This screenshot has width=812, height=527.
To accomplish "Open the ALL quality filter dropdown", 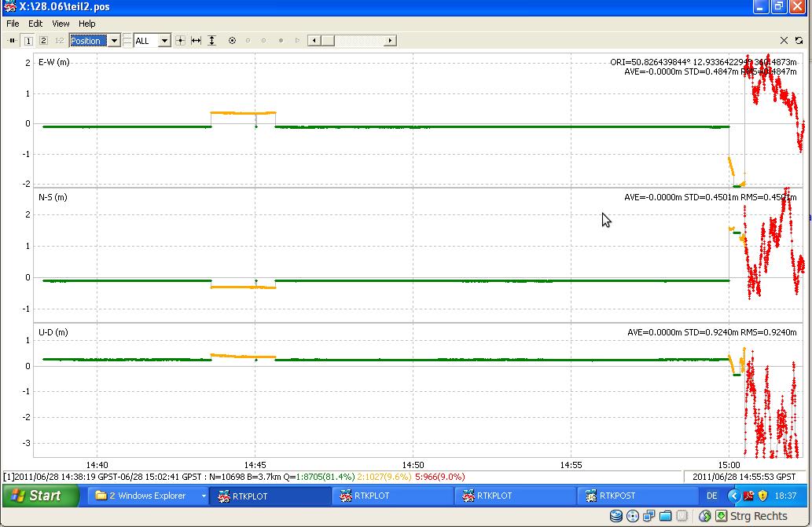I will coord(164,40).
